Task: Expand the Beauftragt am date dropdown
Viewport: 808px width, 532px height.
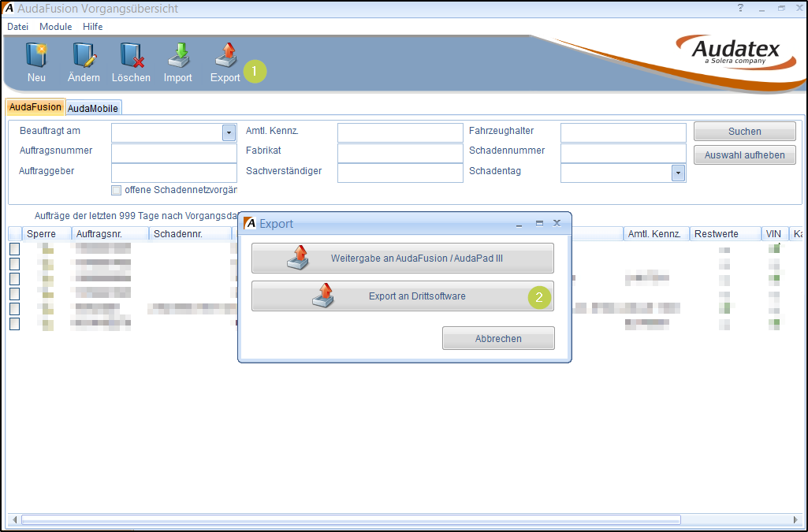Action: pos(229,133)
